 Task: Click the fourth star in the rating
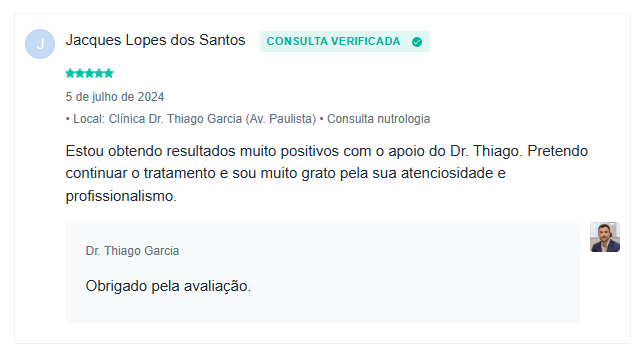point(99,73)
